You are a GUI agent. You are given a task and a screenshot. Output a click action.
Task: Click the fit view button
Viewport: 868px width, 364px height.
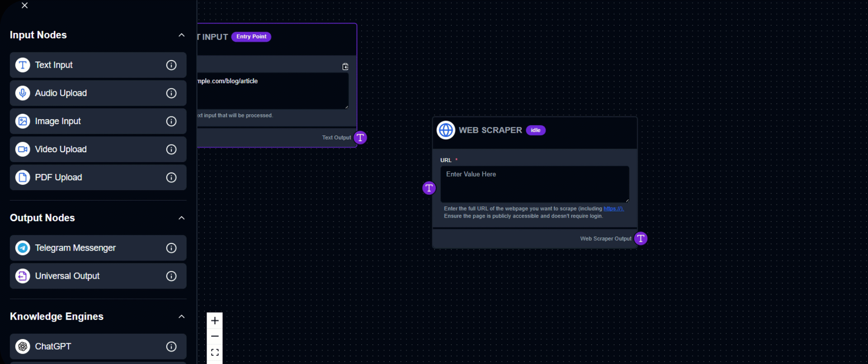[215, 353]
